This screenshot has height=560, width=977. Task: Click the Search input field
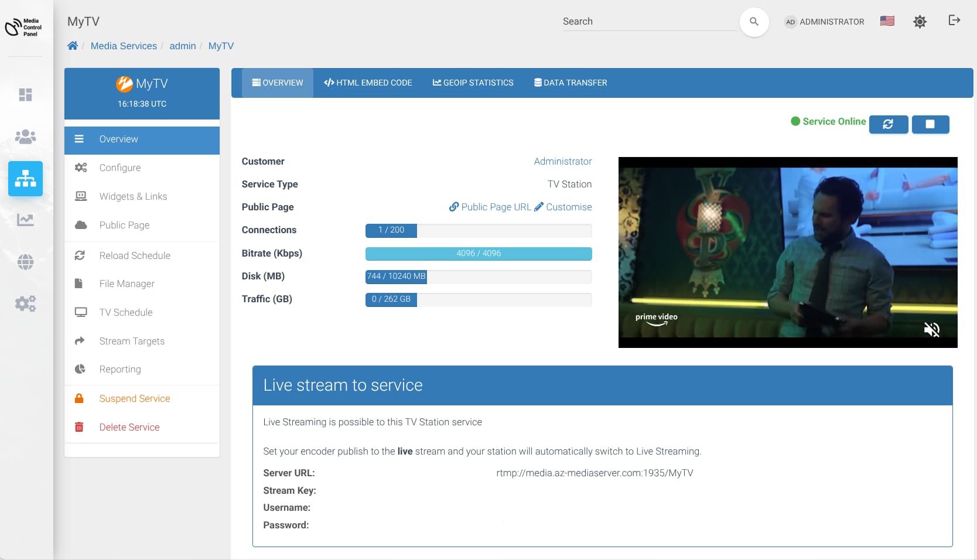(648, 22)
